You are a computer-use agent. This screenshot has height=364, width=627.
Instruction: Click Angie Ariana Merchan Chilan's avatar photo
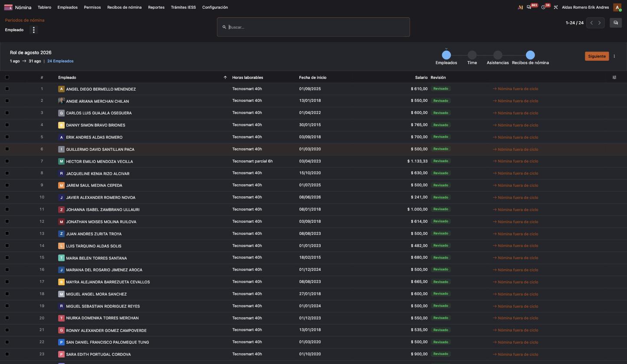61,101
